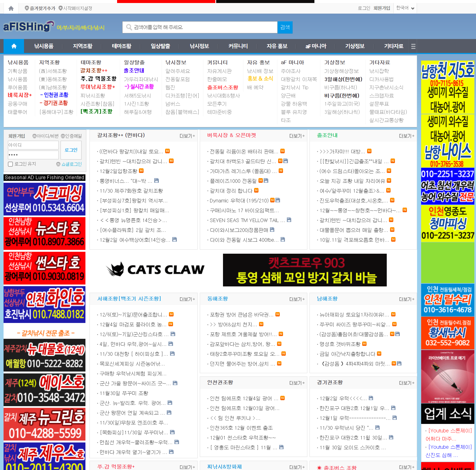
Task: Click the home icon in top utility bar
Action: 11,8
